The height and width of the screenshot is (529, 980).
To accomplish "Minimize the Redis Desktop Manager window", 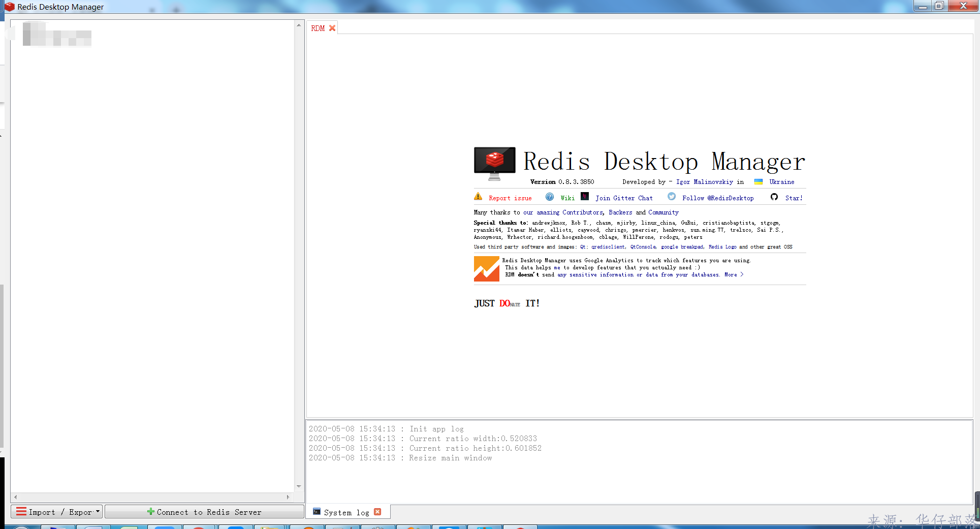I will (x=923, y=6).
